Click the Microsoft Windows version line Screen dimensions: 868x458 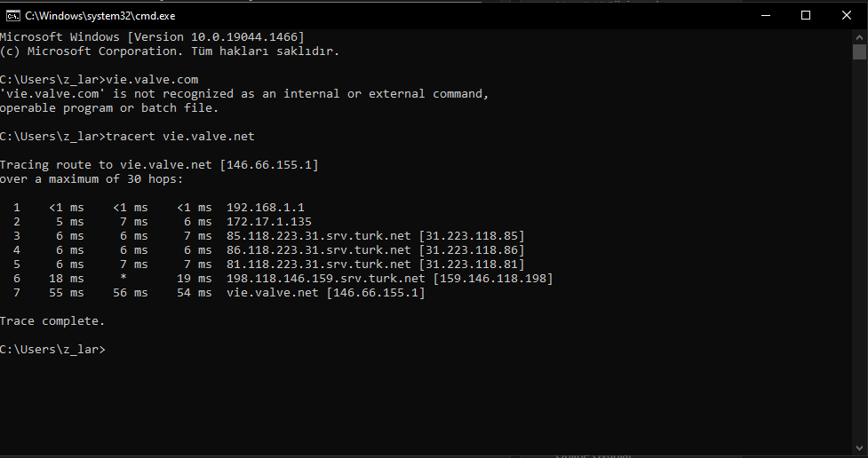[x=152, y=37]
